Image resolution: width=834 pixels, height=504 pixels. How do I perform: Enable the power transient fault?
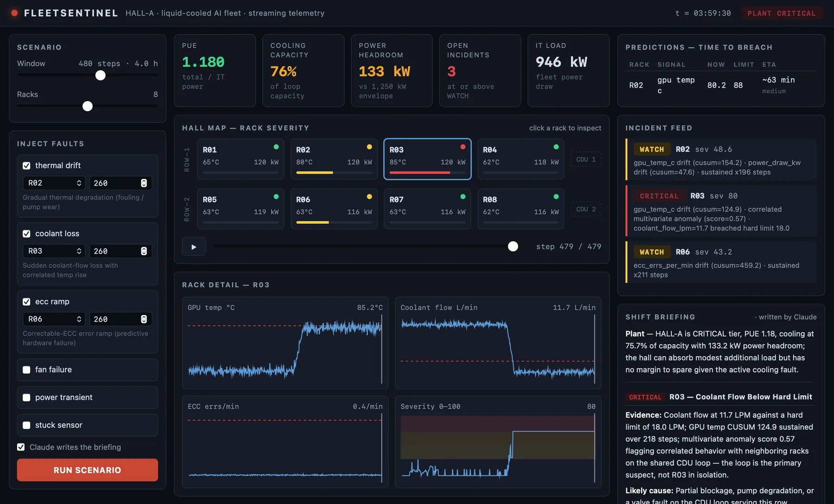(26, 397)
